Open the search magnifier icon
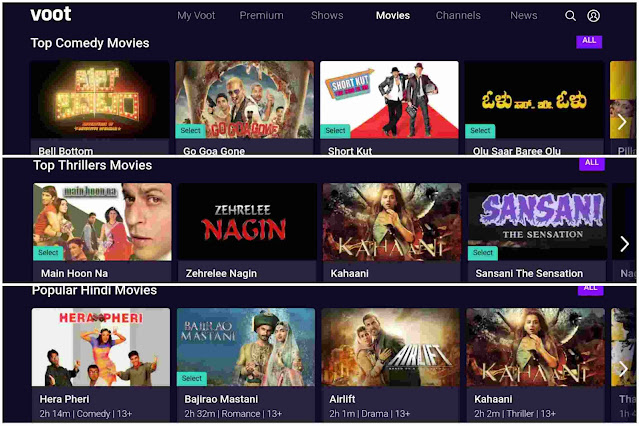This screenshot has height=426, width=639. pos(570,16)
